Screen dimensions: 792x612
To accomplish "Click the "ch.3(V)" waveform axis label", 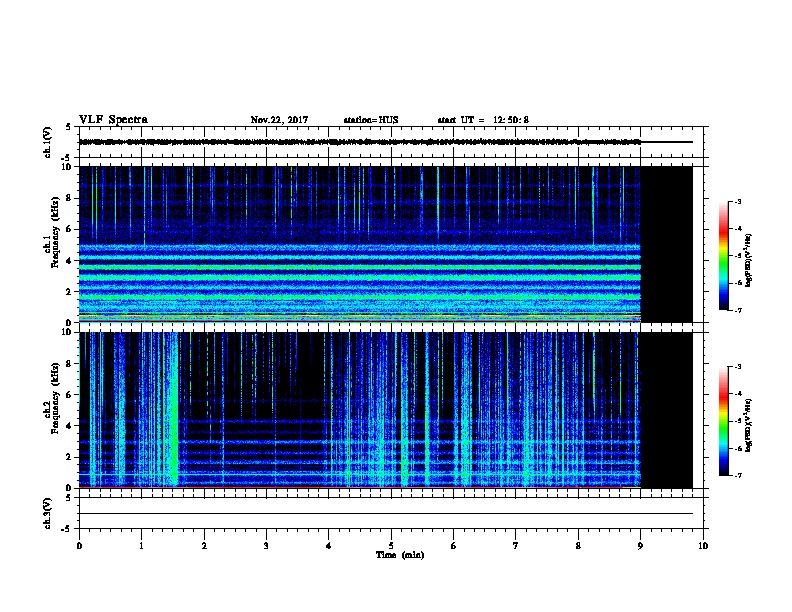I will coord(47,513).
